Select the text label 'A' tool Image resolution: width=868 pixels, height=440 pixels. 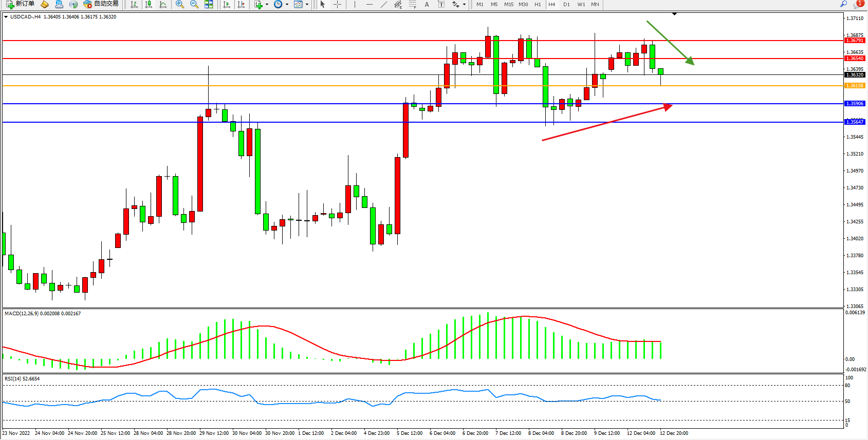tap(427, 4)
